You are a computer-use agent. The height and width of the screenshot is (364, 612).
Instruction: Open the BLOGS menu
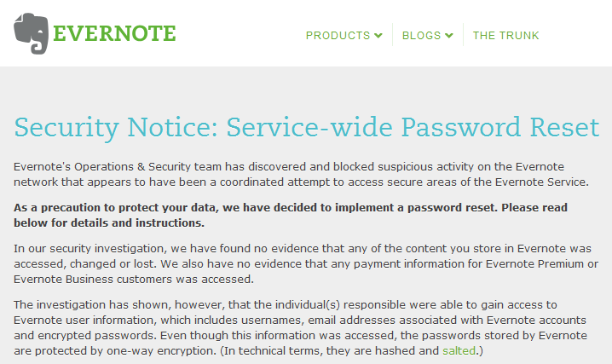click(422, 36)
